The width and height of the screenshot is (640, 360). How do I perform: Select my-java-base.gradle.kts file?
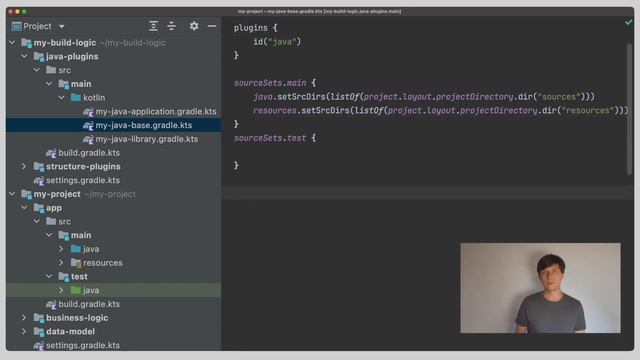[144, 125]
